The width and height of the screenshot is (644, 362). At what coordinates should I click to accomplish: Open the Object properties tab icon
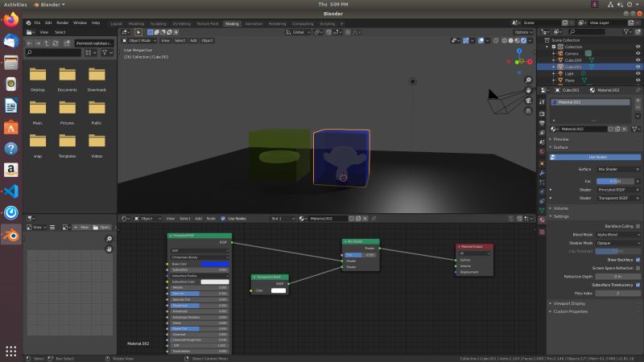(542, 163)
